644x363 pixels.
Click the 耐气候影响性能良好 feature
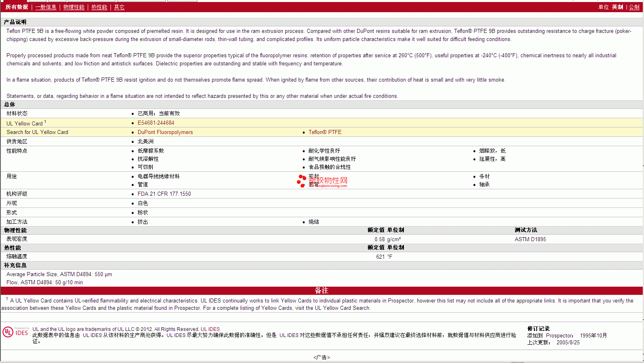[332, 159]
